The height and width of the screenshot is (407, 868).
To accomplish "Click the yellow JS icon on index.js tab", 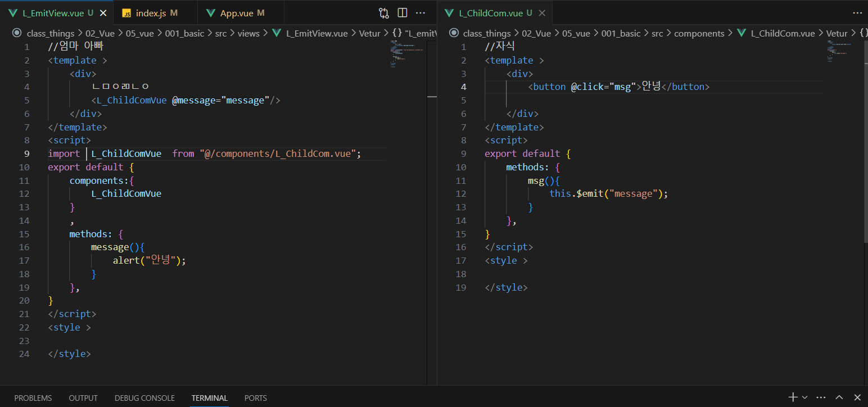I will (x=127, y=13).
